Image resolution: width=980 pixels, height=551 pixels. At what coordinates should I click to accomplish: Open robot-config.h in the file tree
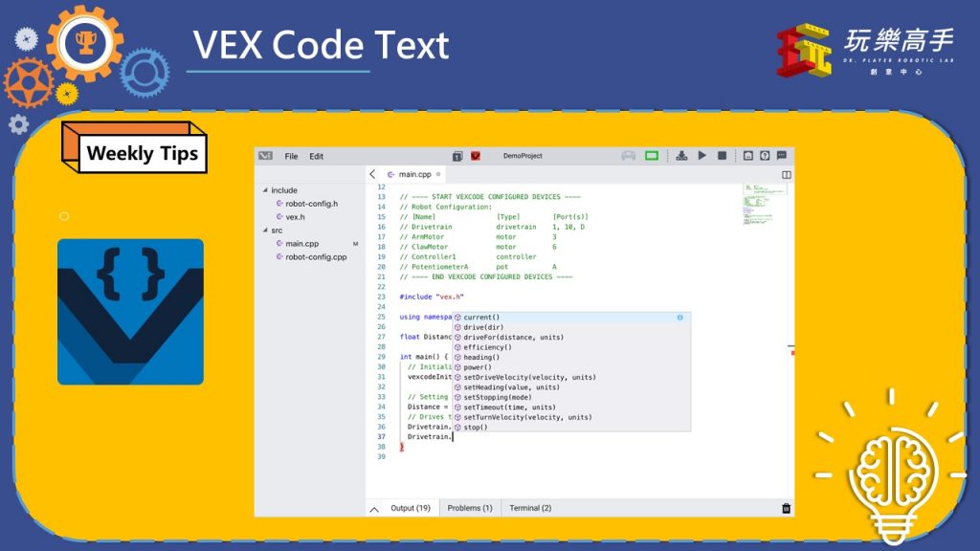pos(311,204)
